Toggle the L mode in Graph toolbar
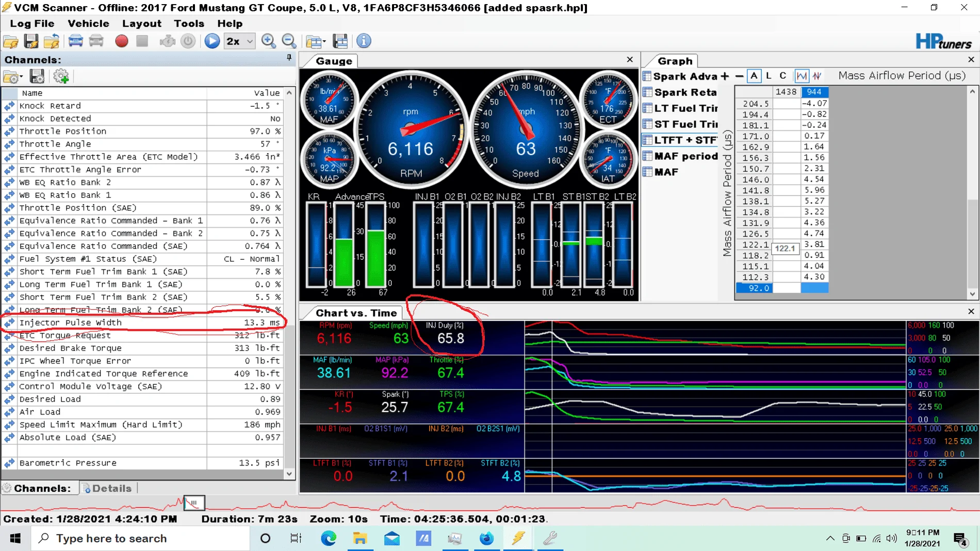The width and height of the screenshot is (980, 551). tap(769, 76)
